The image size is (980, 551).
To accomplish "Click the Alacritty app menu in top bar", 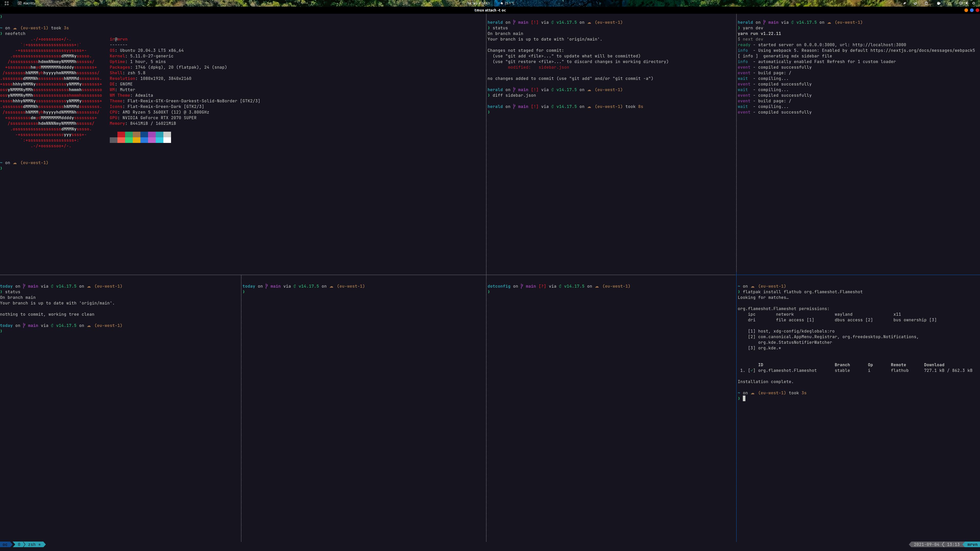I will 27,3.
